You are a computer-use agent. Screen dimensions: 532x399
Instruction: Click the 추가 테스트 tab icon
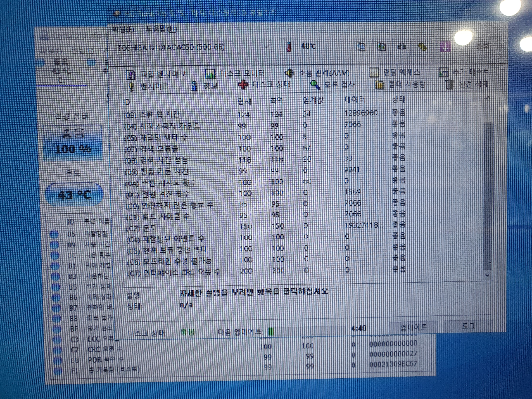pyautogui.click(x=444, y=72)
